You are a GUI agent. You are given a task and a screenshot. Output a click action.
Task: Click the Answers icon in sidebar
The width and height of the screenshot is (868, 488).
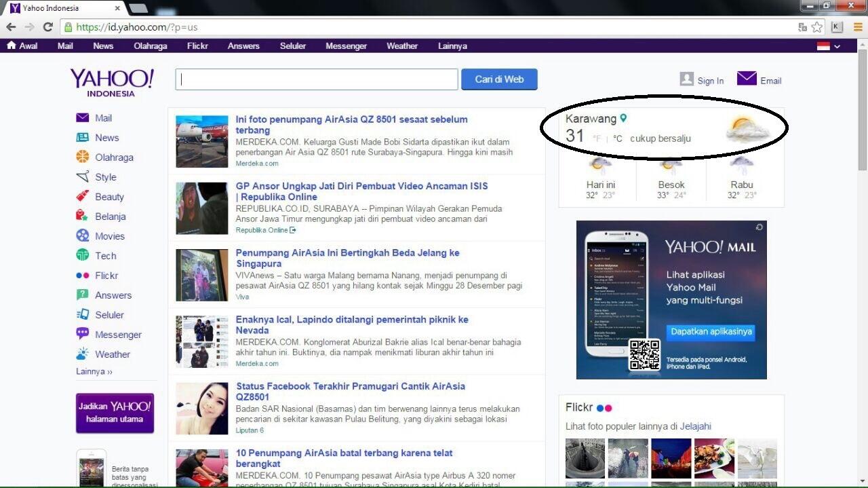click(x=83, y=295)
